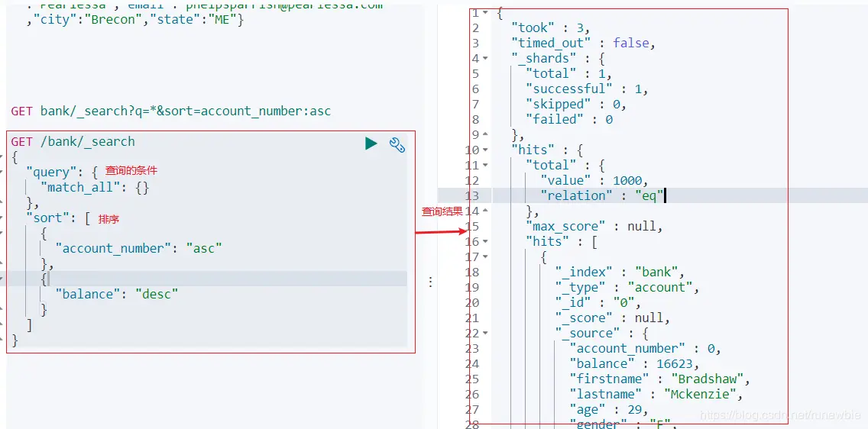The height and width of the screenshot is (429, 868).
Task: Click the "max_score" : null line
Action: coord(594,226)
